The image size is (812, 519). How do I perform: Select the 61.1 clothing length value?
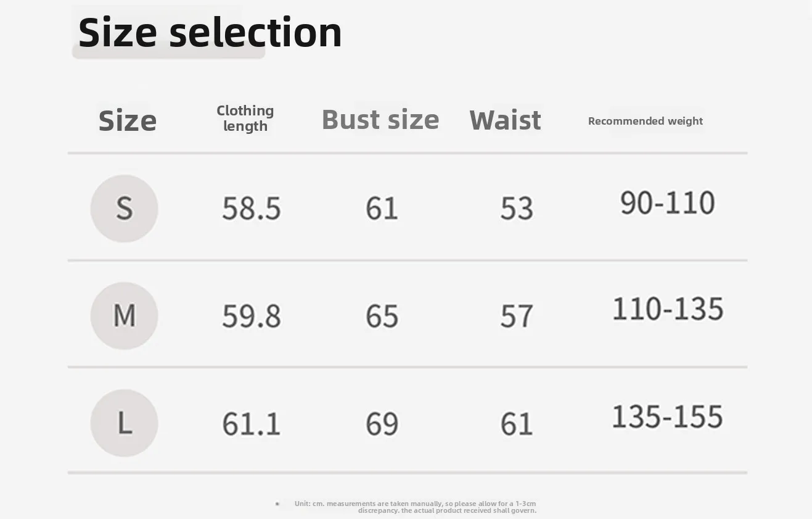pos(252,424)
